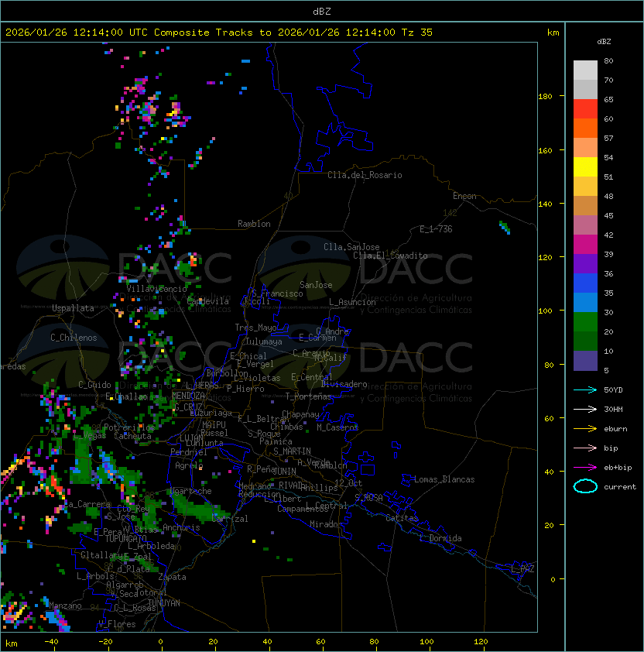
Task: Pick the light gray 70-80 dBZ swatch
Action: tap(585, 70)
